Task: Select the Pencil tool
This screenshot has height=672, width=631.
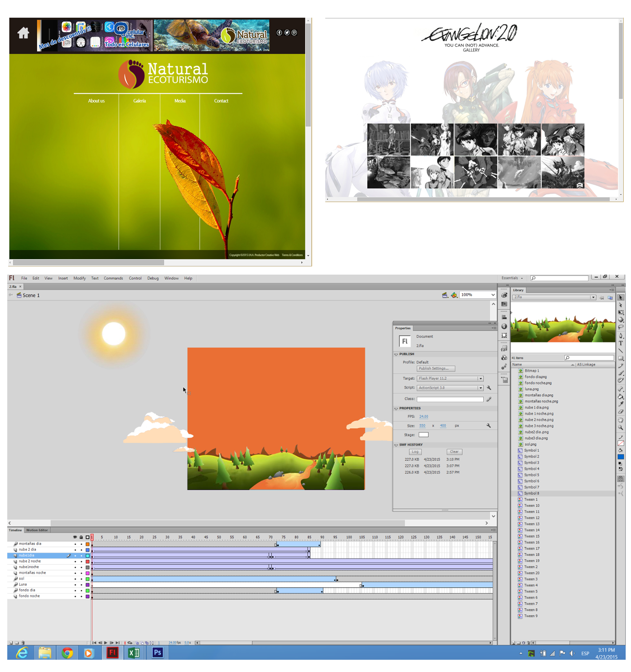Action: (621, 366)
